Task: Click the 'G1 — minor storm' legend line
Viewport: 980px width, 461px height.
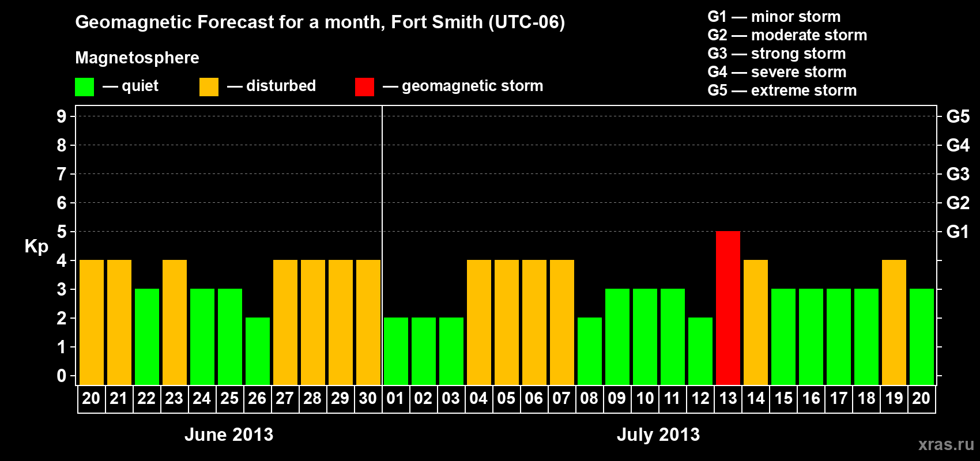Action: coord(774,17)
